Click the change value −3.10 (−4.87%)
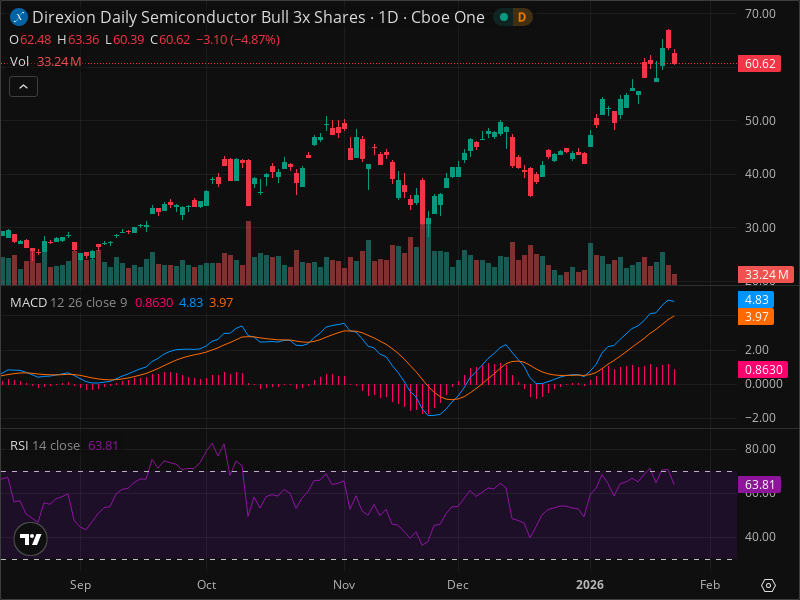This screenshot has height=600, width=800. (238, 40)
